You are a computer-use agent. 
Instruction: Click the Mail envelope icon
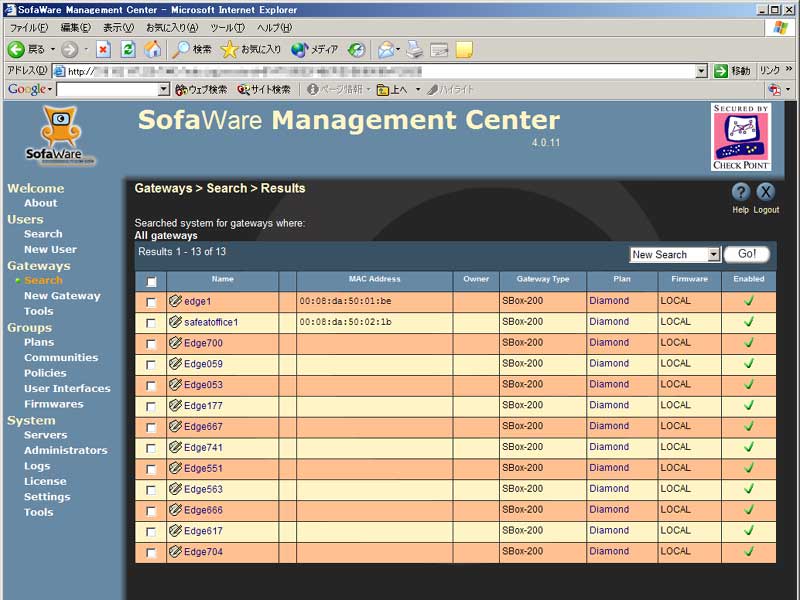[x=386, y=49]
